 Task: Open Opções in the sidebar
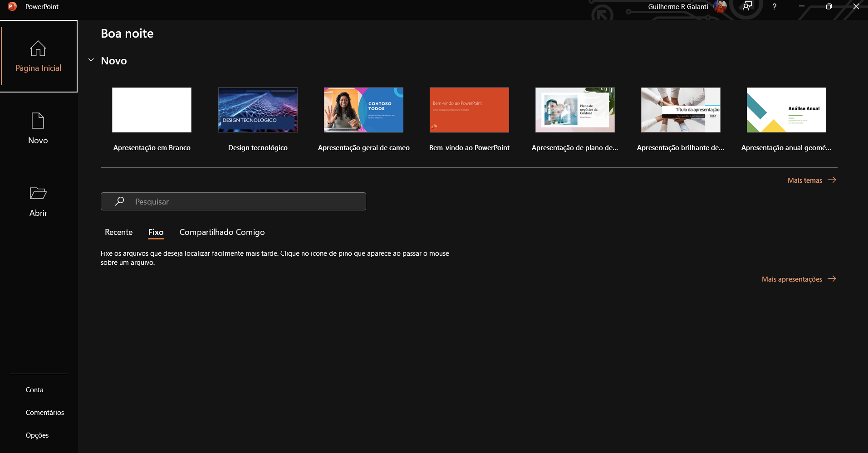pos(37,435)
